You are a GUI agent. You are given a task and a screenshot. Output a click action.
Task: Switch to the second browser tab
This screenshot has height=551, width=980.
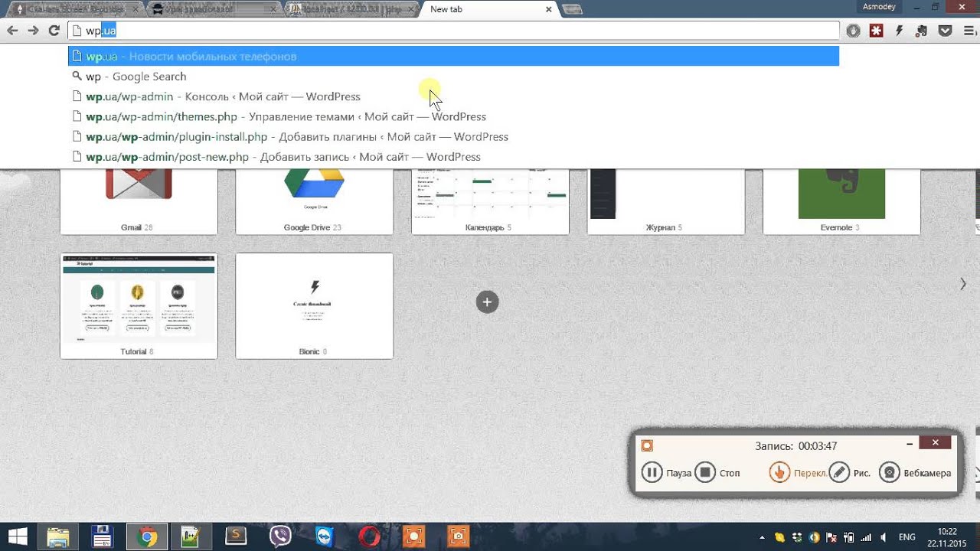213,9
